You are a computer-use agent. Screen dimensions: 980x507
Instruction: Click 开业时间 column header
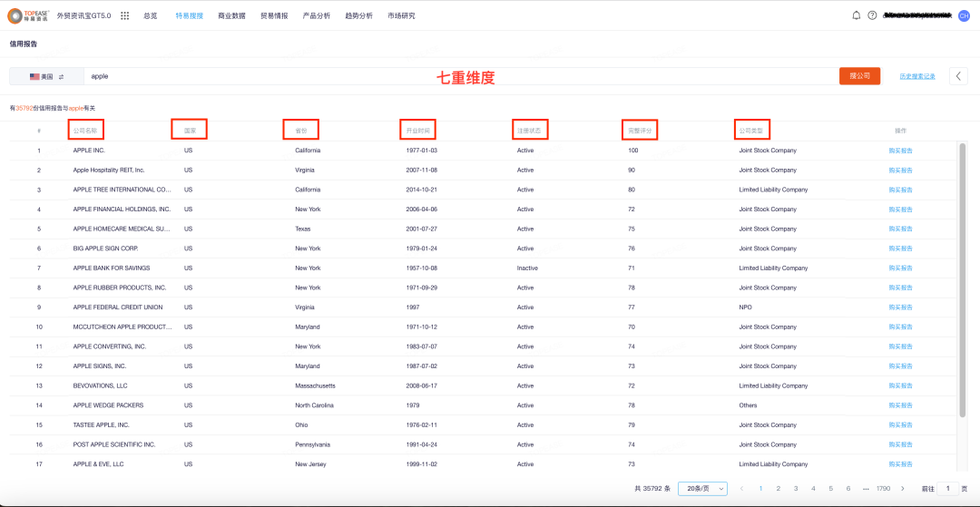point(418,131)
